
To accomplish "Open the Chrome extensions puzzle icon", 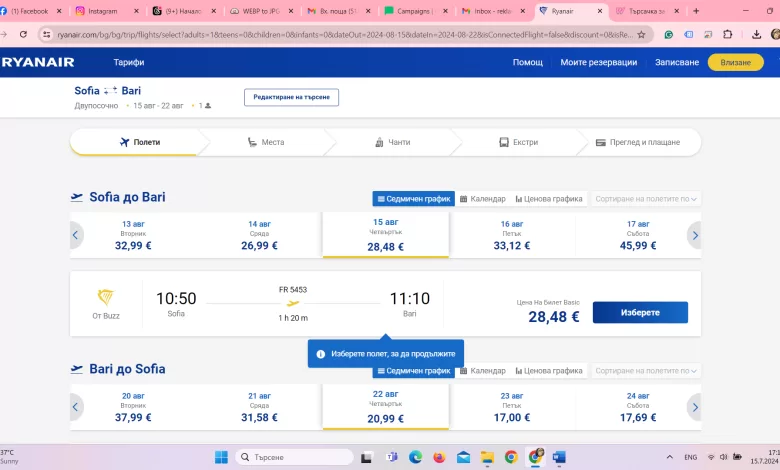I will tap(728, 34).
